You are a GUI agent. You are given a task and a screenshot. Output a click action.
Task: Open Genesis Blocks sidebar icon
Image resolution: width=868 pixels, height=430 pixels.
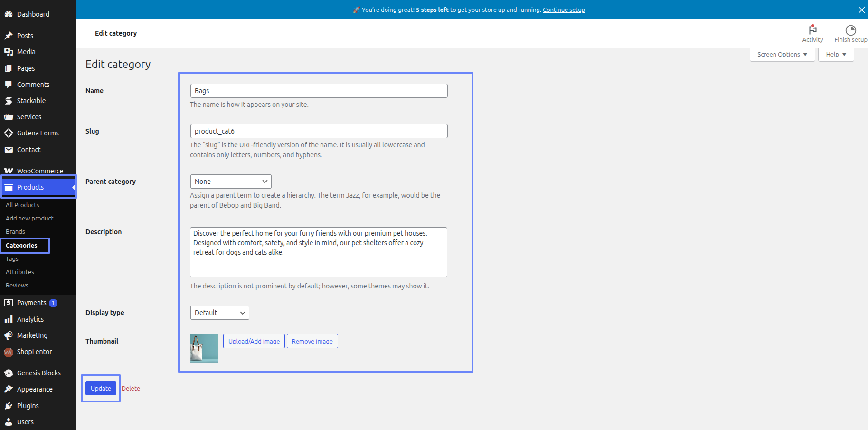pyautogui.click(x=9, y=373)
